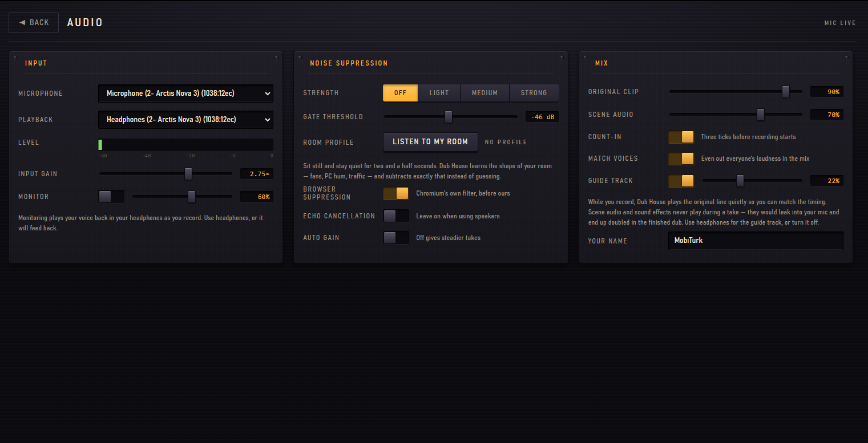Go back using the Back button
Image resolution: width=868 pixels, height=443 pixels.
pyautogui.click(x=34, y=23)
